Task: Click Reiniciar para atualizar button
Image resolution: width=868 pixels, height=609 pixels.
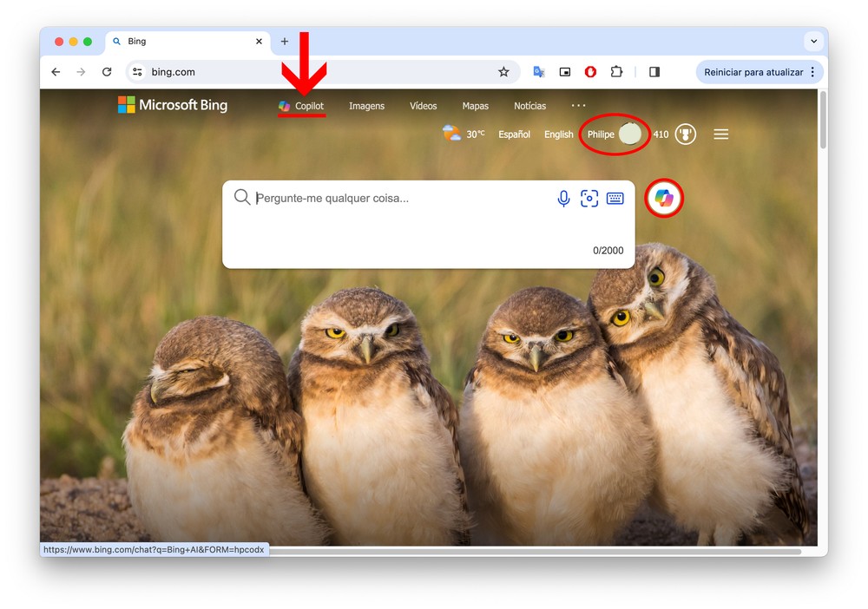Action: click(x=753, y=72)
